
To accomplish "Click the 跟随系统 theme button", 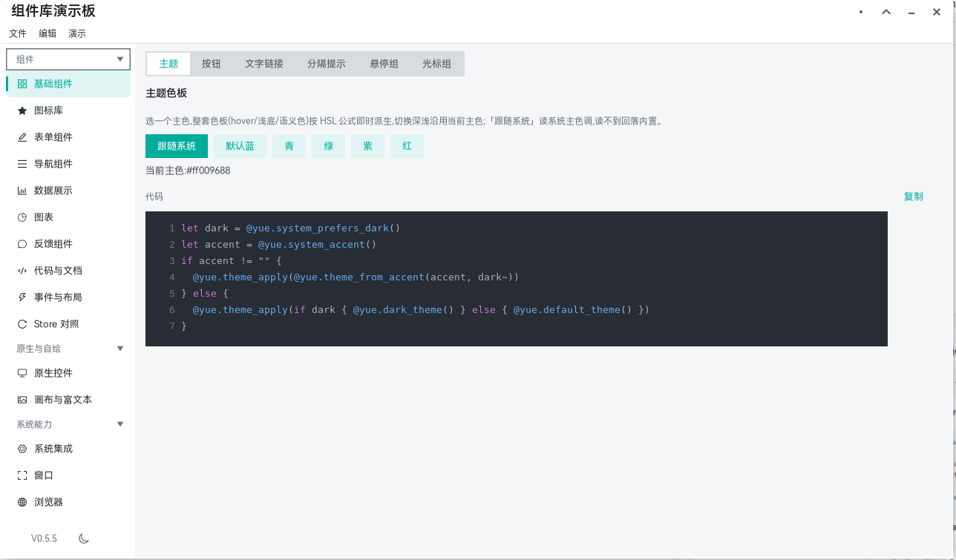I will (x=177, y=146).
